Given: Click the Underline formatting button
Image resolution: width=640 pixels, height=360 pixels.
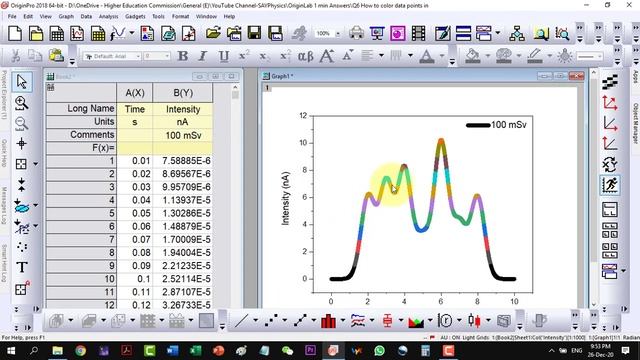Looking at the screenshot, I should [223, 56].
